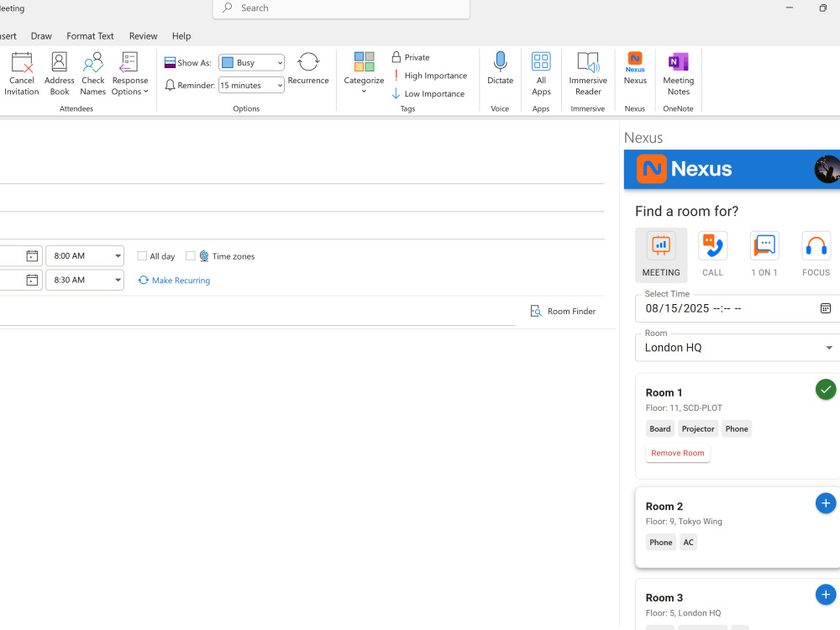Open the Format Text tab
Screen dimensions: 840x630
pyautogui.click(x=90, y=36)
